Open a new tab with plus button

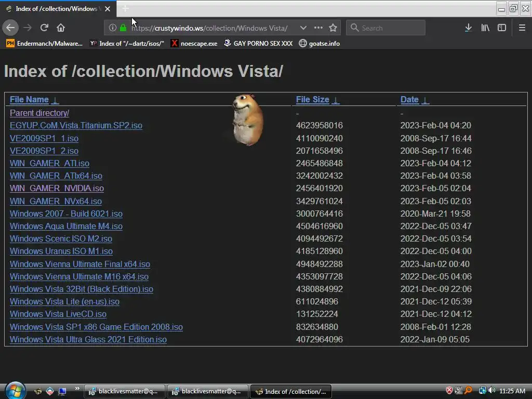point(125,8)
